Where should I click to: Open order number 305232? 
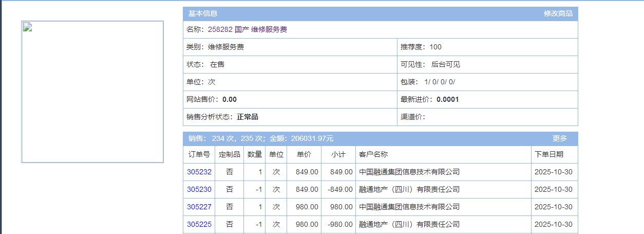(199, 172)
